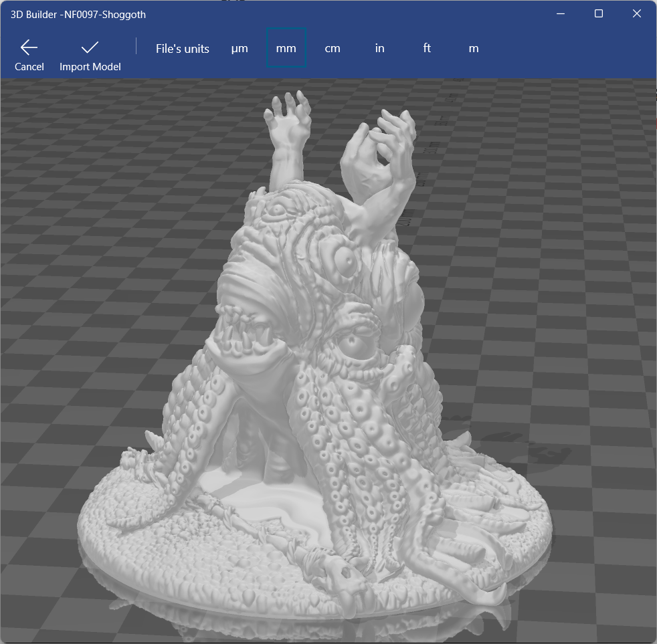The image size is (657, 644).
Task: Choose m (meters) units
Action: point(474,49)
